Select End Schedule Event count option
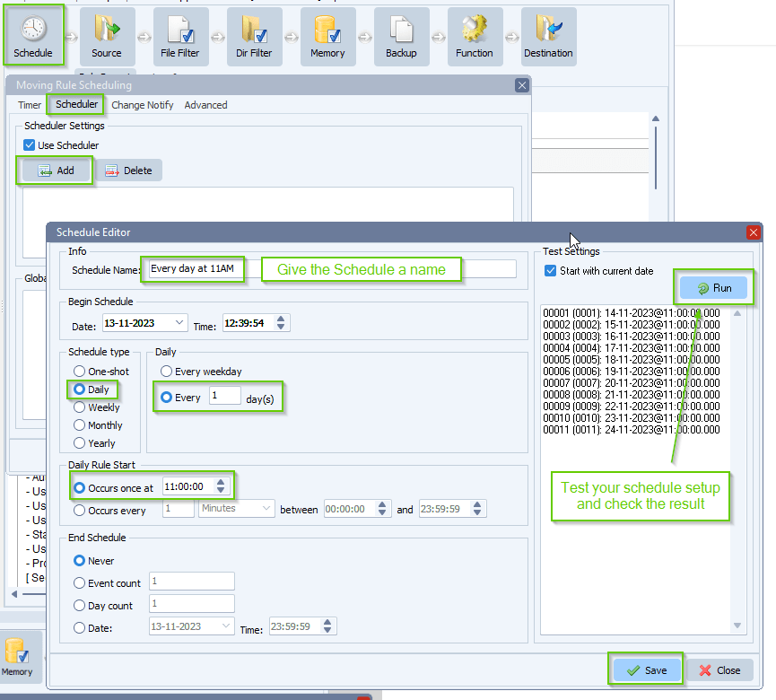 pyautogui.click(x=79, y=583)
